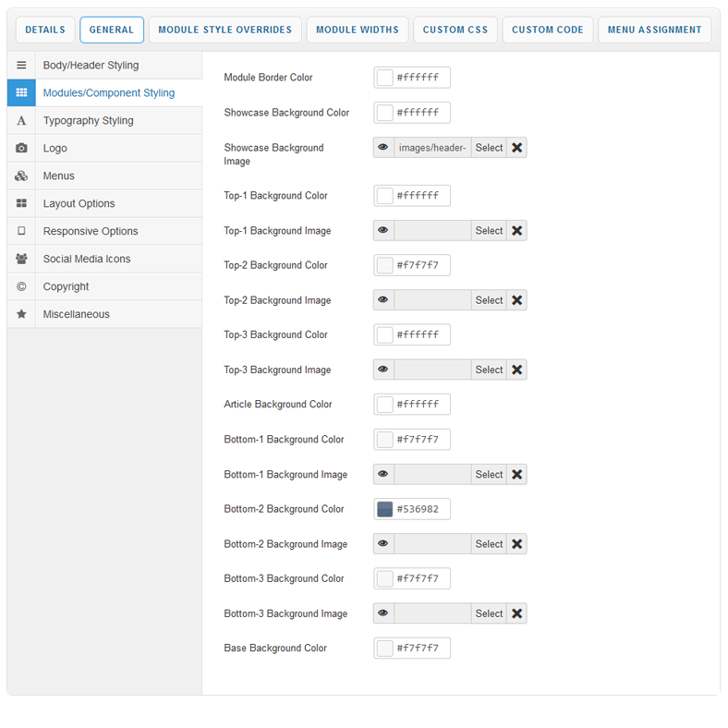Click the camera icon beside Logo
This screenshot has height=728, width=728.
[21, 149]
